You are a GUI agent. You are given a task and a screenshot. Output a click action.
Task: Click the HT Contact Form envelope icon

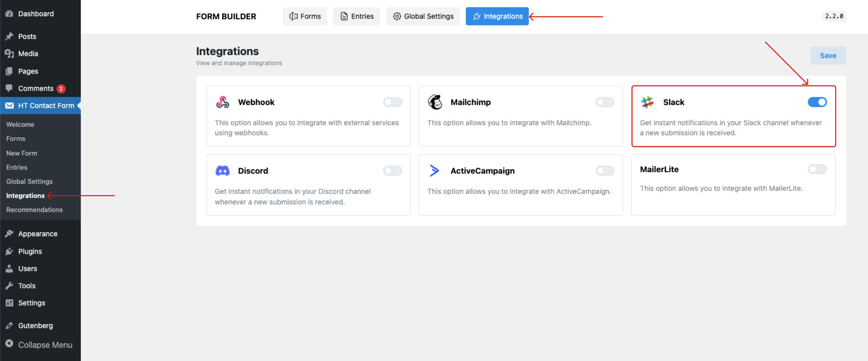tap(9, 106)
